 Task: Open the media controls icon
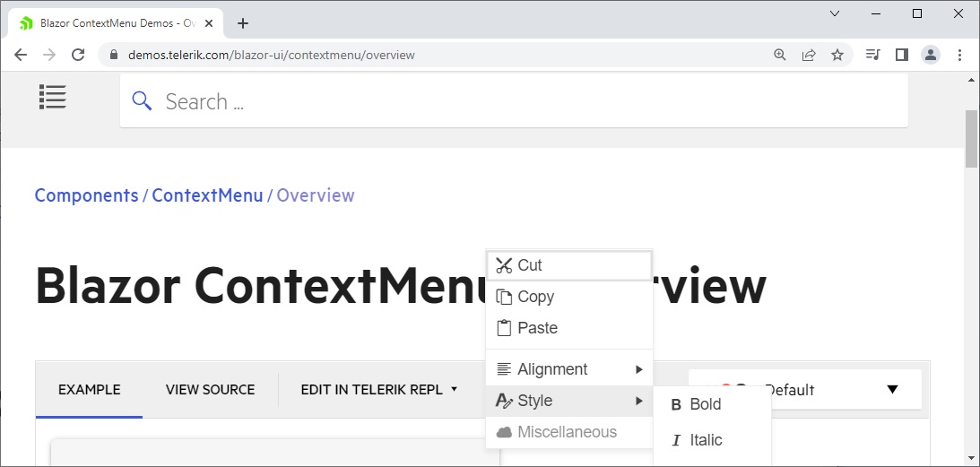point(872,55)
